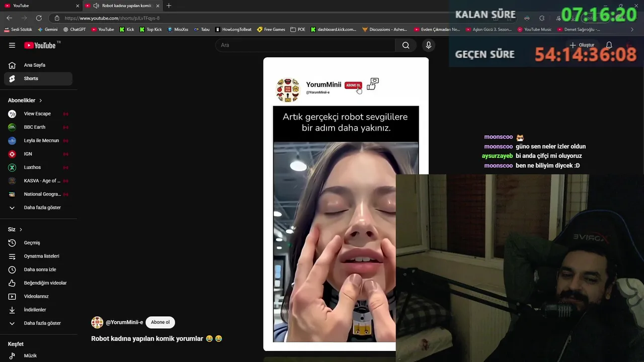644x362 pixels.
Task: Open dashboard.kick.com bookmark
Action: point(334,30)
